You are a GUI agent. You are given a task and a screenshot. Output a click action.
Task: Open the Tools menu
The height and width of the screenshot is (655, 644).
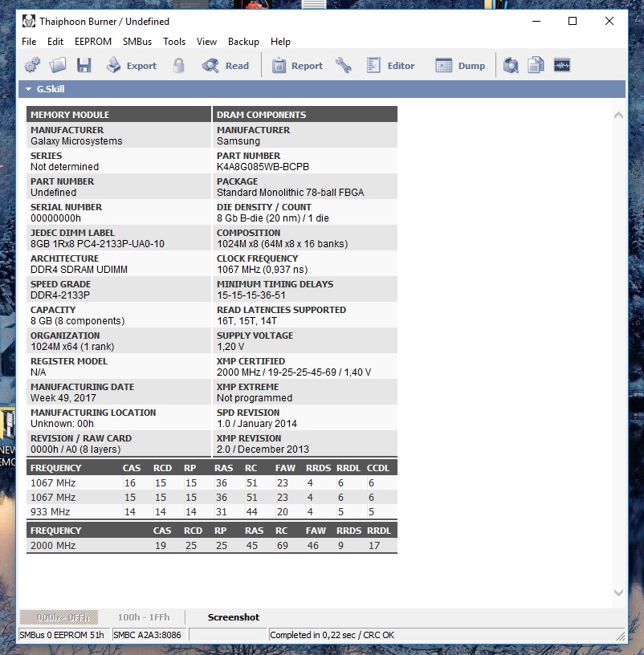tap(174, 42)
